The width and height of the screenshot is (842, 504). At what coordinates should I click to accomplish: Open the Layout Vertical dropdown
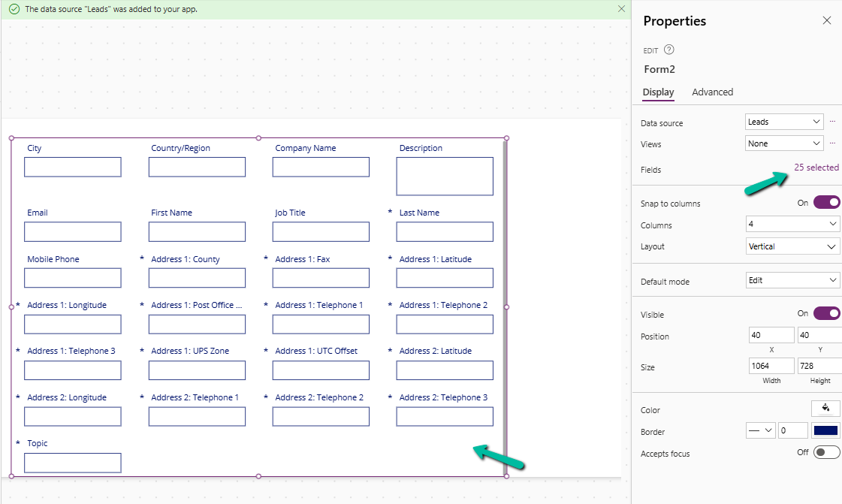coord(792,246)
